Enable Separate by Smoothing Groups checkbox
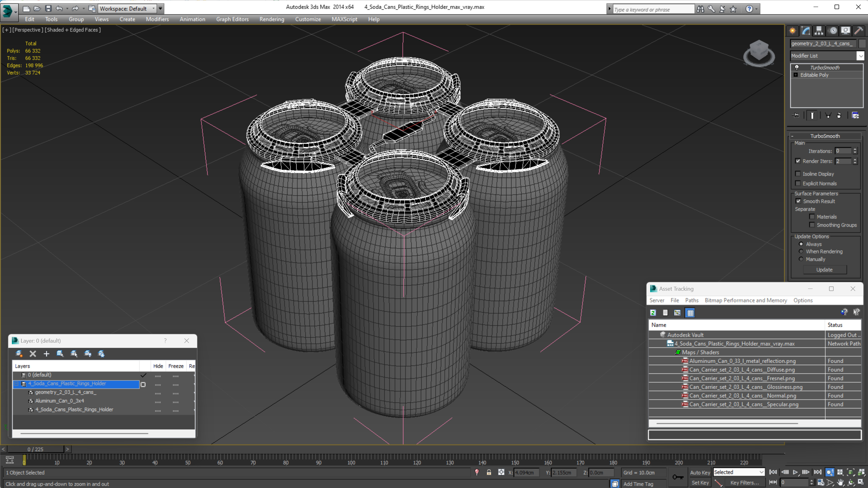The height and width of the screenshot is (488, 868). click(x=812, y=225)
